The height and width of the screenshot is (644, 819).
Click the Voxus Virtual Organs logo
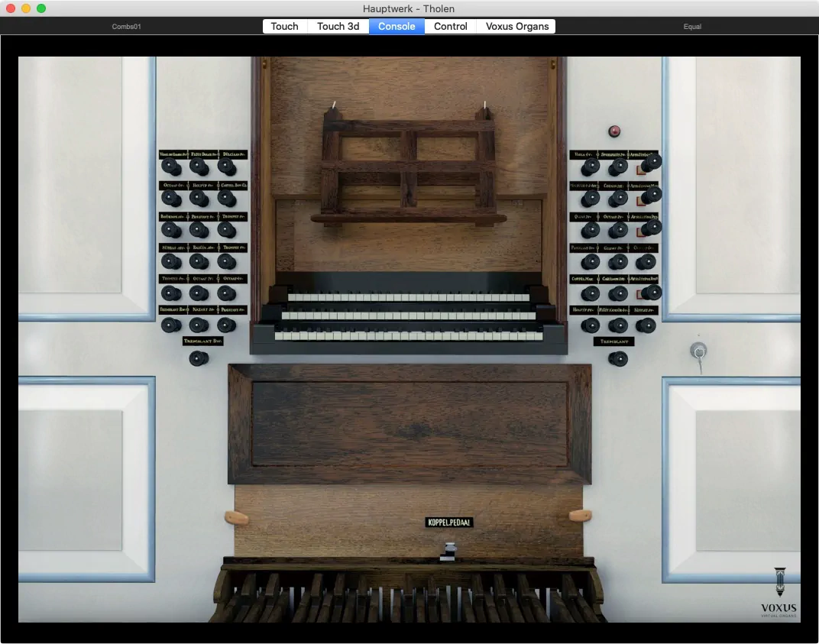pos(779,593)
